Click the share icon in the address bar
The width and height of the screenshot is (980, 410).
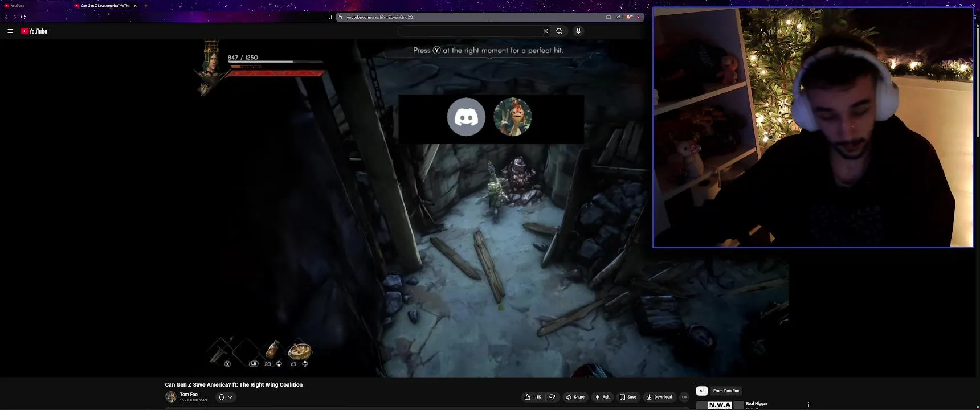tap(618, 17)
